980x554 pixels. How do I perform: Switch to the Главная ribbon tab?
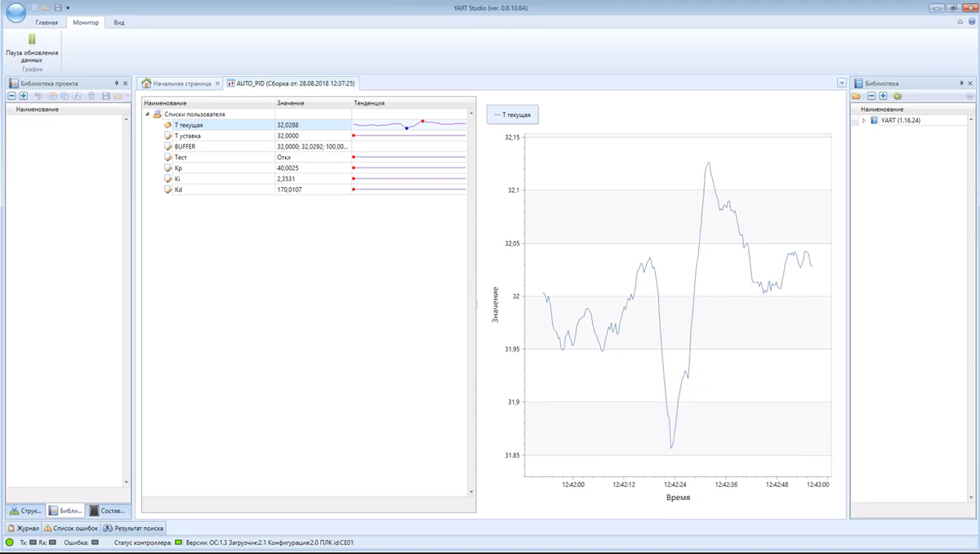(x=47, y=22)
